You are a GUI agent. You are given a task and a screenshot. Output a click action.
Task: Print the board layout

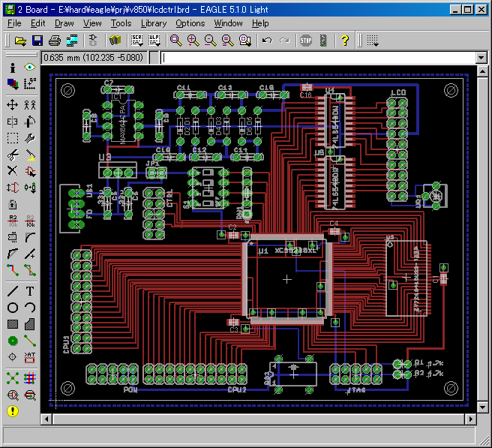pos(55,41)
